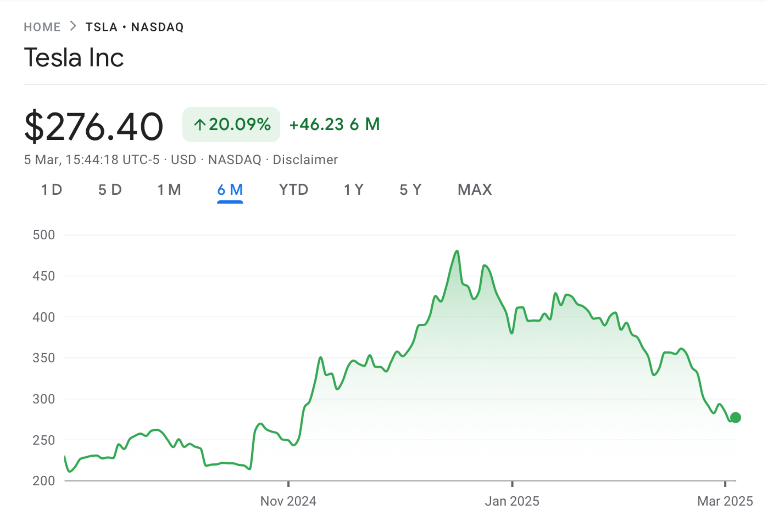Click the 250 y-axis label

click(44, 440)
